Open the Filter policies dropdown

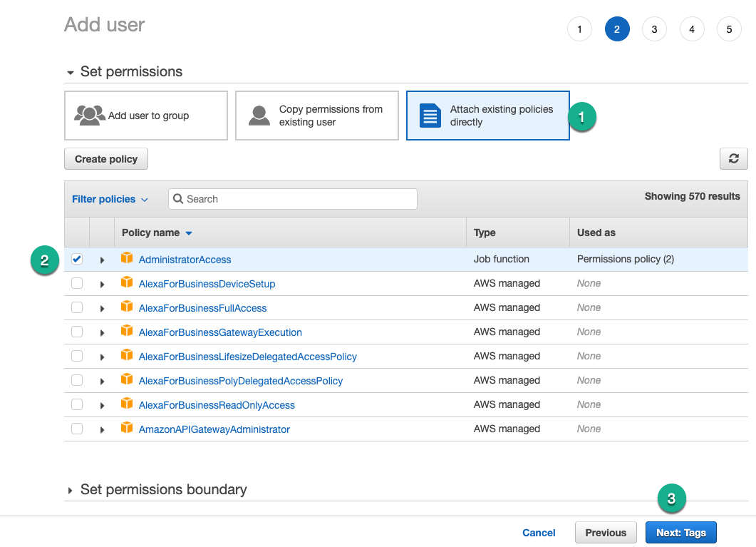[110, 199]
